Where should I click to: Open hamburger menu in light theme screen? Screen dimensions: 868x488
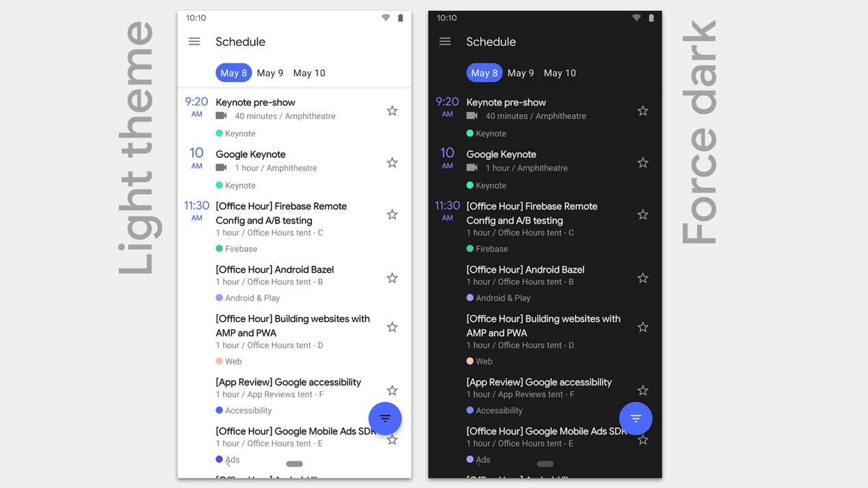tap(194, 42)
